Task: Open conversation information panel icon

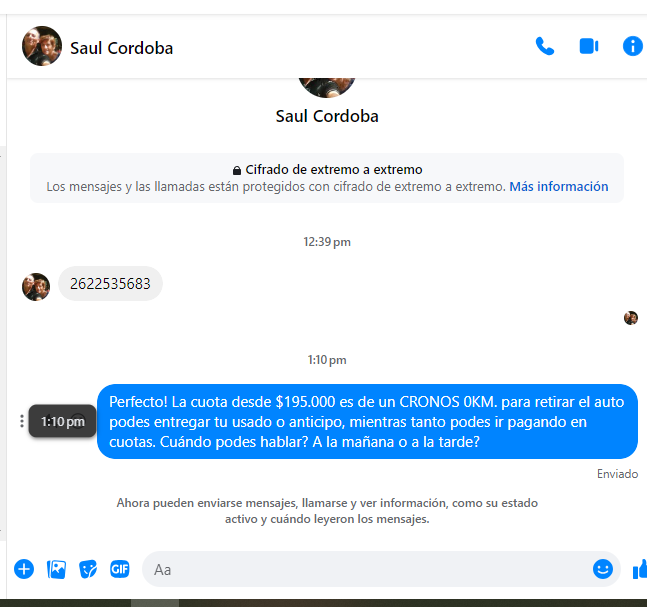Action: coord(633,46)
